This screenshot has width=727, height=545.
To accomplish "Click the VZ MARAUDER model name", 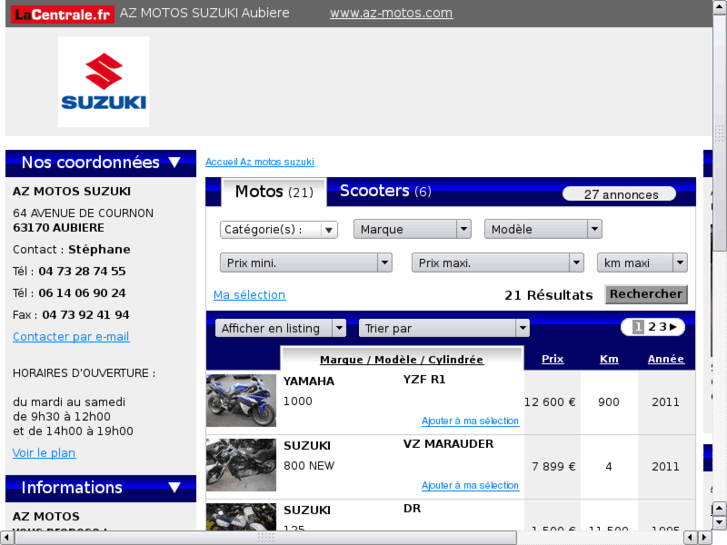I will pos(448,444).
